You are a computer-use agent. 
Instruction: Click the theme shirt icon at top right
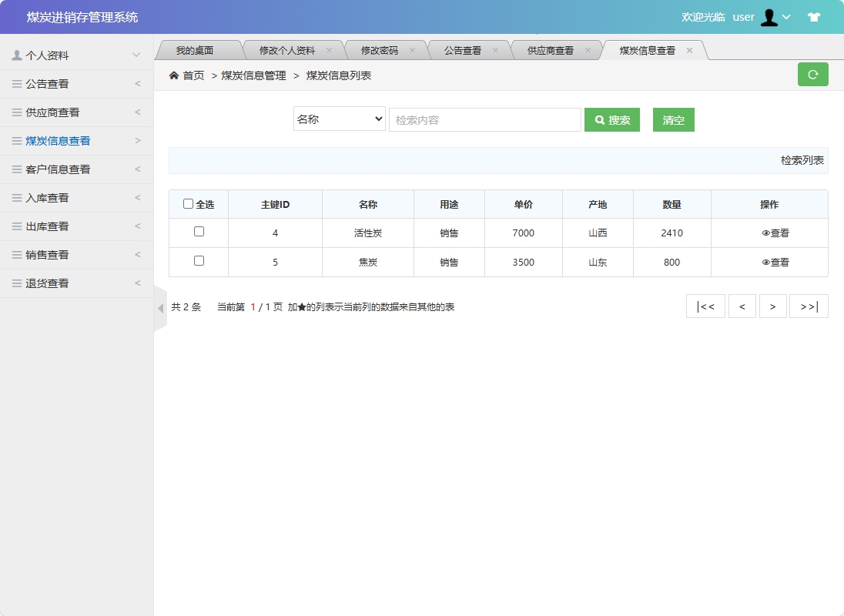pos(814,16)
